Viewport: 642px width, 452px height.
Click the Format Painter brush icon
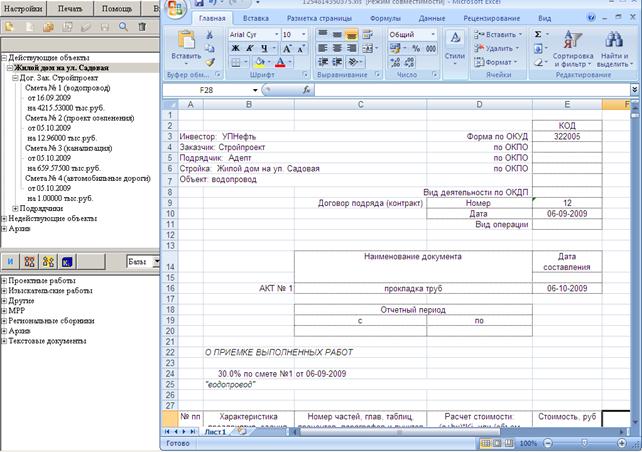[210, 62]
